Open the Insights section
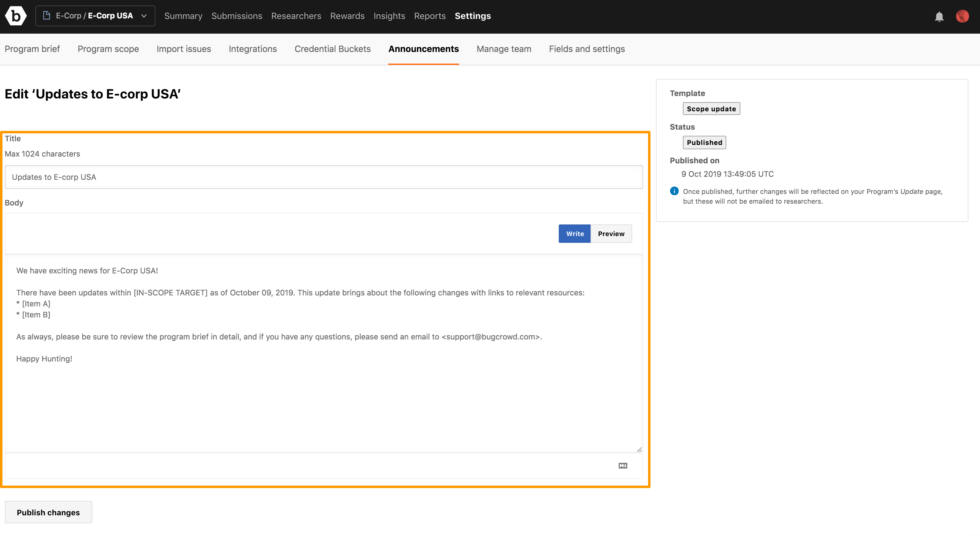Image resolution: width=980 pixels, height=537 pixels. 389,16
